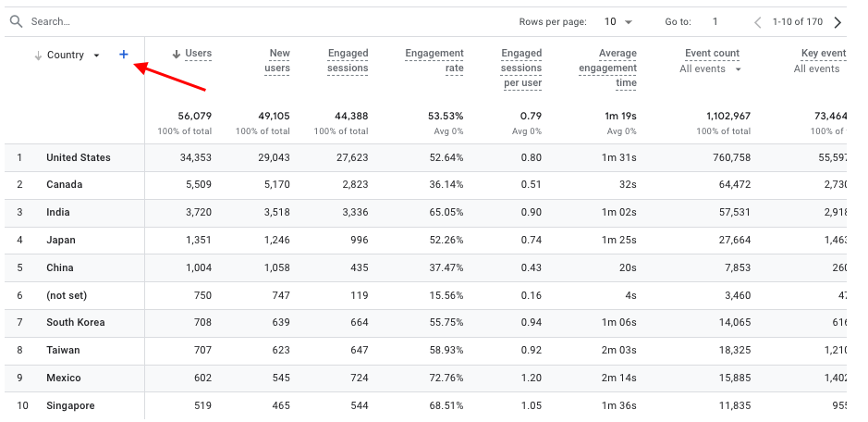Click the blue plus add-dimension icon

point(124,56)
